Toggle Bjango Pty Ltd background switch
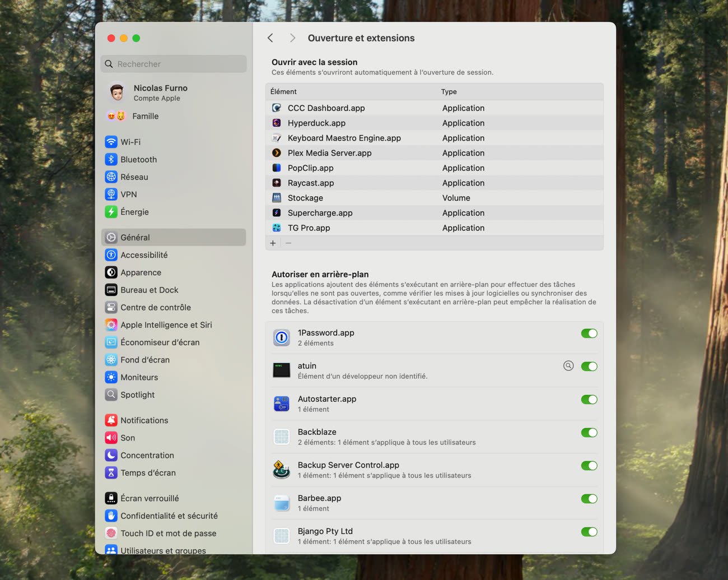This screenshot has height=580, width=728. (589, 532)
